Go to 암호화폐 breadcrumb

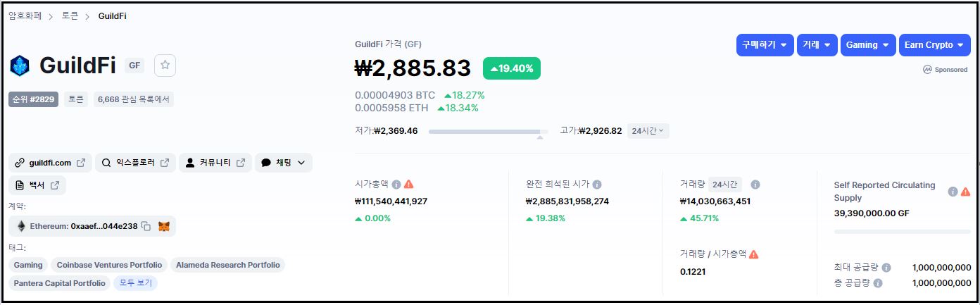click(x=26, y=15)
